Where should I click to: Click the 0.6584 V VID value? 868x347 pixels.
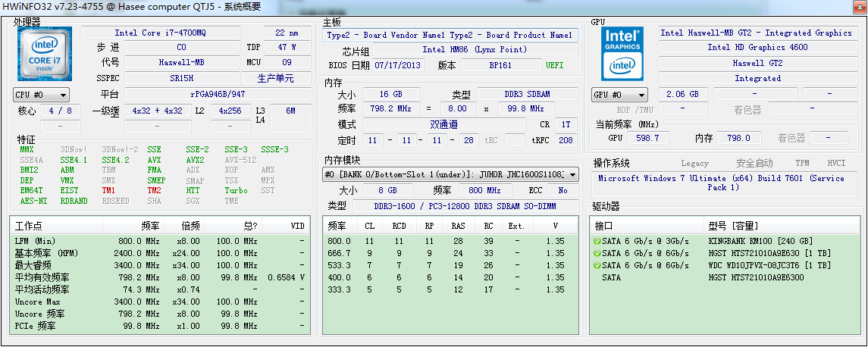(x=287, y=277)
